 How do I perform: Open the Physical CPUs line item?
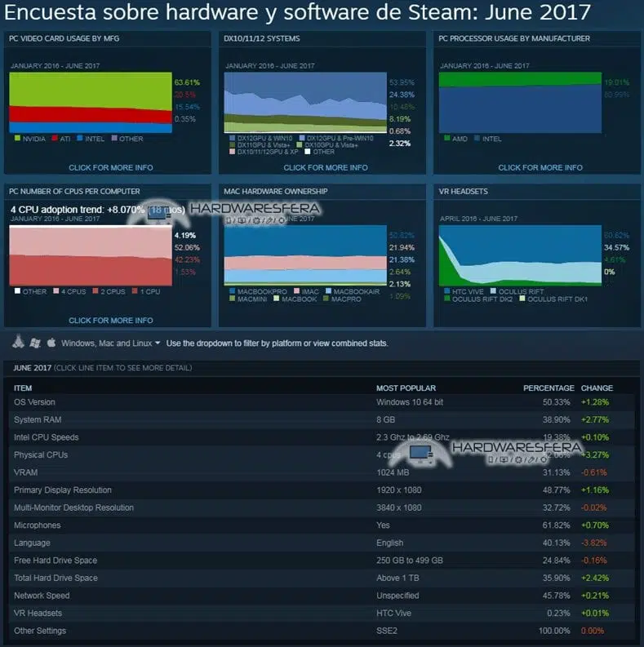(321, 454)
